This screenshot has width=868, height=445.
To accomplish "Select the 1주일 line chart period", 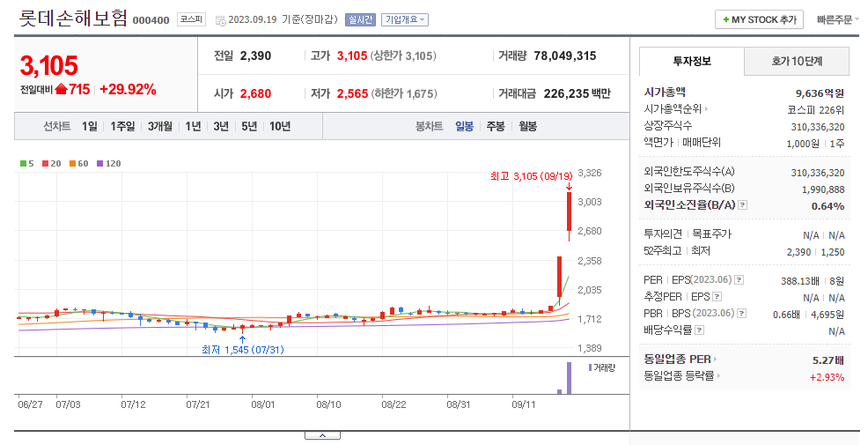I will 122,126.
